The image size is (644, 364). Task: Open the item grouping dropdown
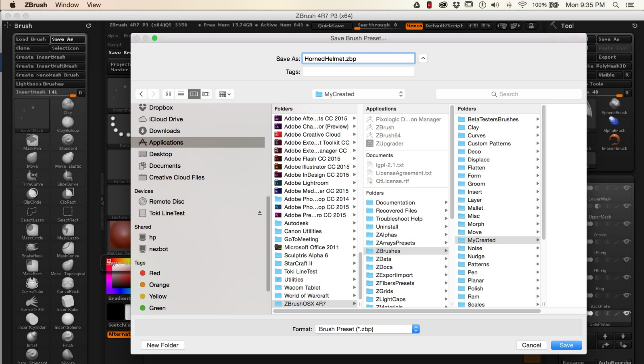(x=225, y=94)
